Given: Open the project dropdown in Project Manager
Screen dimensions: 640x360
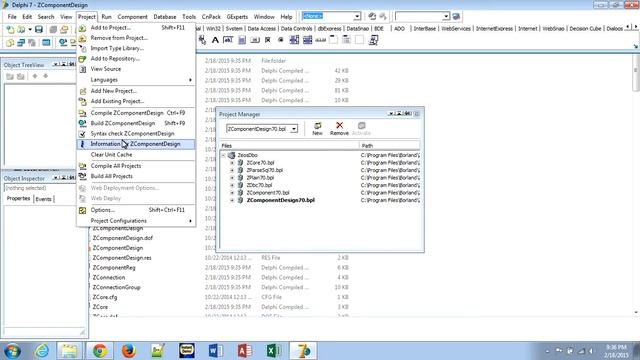Looking at the screenshot, I should 293,129.
